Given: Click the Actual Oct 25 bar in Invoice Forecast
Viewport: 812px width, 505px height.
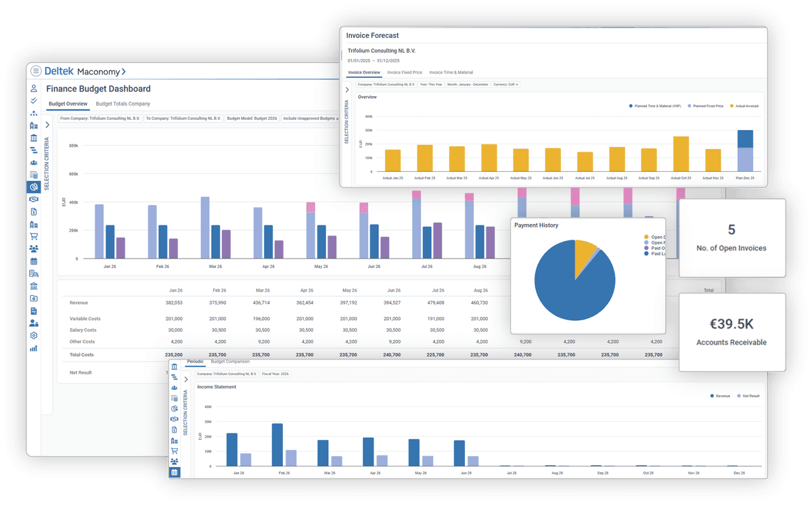Looking at the screenshot, I should [681, 154].
